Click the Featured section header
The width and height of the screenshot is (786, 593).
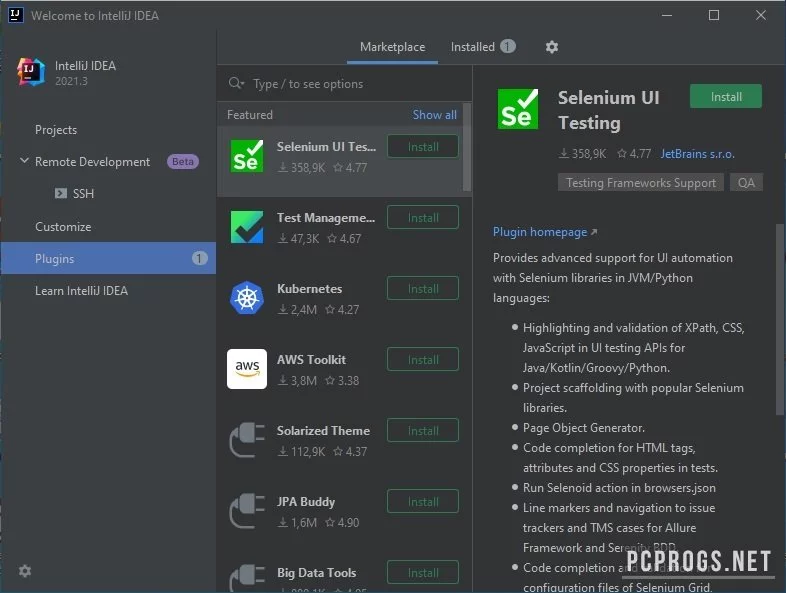[250, 115]
